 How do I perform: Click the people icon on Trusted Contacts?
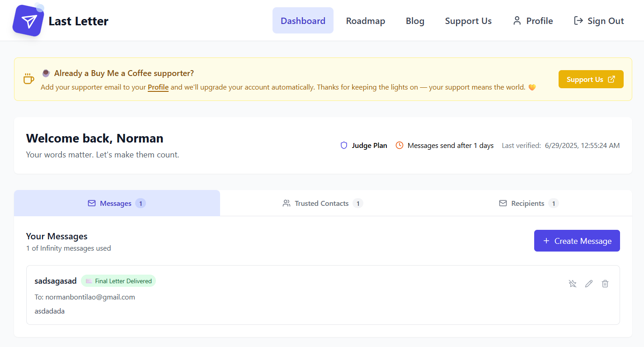coord(286,203)
